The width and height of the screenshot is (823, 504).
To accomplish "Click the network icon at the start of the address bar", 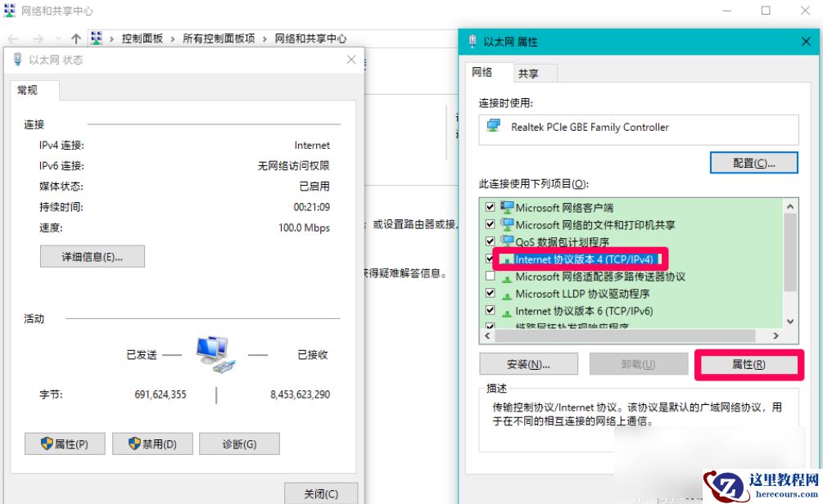I will click(x=97, y=38).
